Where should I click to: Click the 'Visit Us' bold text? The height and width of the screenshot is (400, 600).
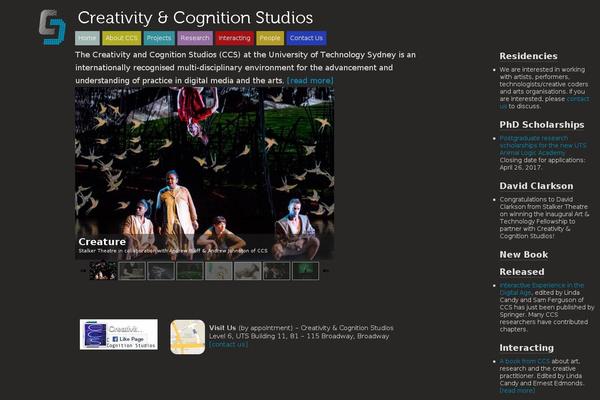click(x=222, y=328)
